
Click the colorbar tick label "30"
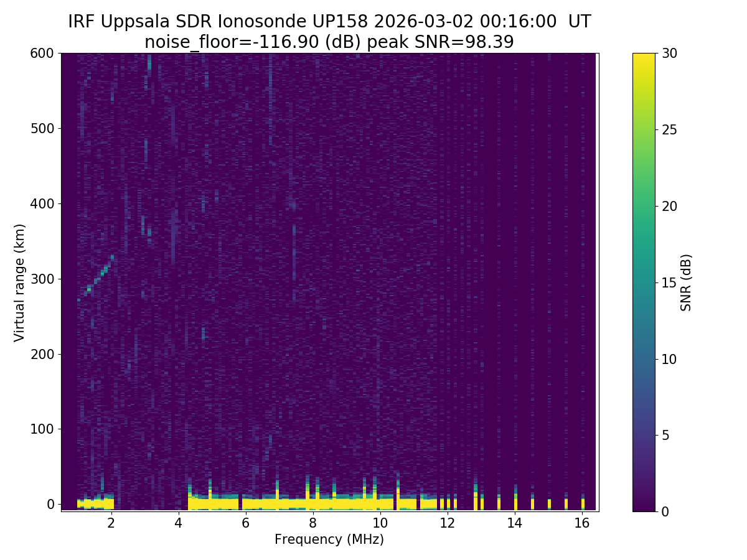tap(669, 54)
